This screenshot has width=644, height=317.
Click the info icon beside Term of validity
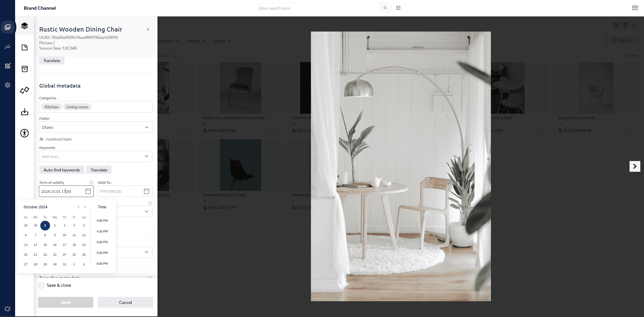click(91, 182)
